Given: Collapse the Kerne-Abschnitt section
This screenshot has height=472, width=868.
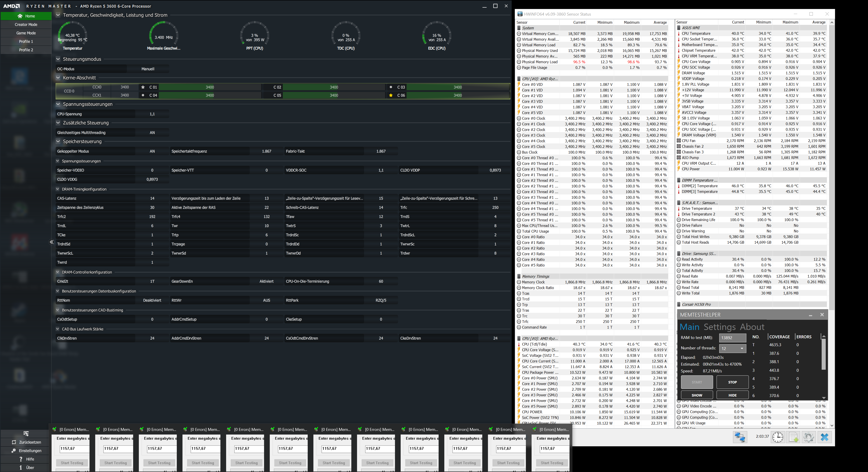Looking at the screenshot, I should 58,77.
